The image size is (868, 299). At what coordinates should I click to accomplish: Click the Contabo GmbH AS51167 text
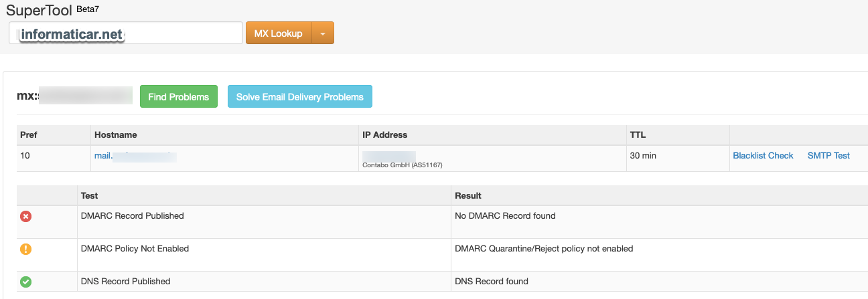coord(403,165)
